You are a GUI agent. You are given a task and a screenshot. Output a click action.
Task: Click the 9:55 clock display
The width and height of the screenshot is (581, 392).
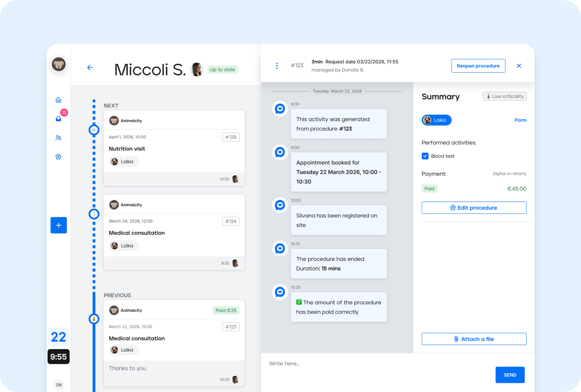click(x=59, y=357)
